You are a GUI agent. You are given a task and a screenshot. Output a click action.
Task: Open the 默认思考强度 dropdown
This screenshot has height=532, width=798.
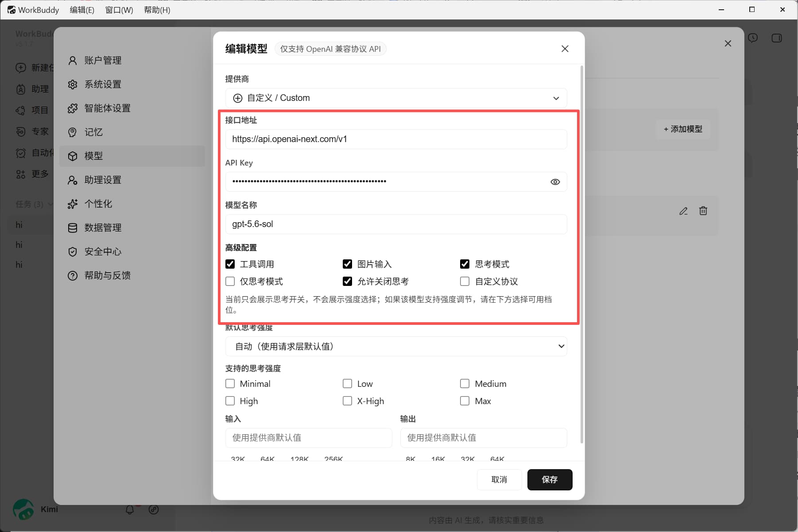click(396, 347)
